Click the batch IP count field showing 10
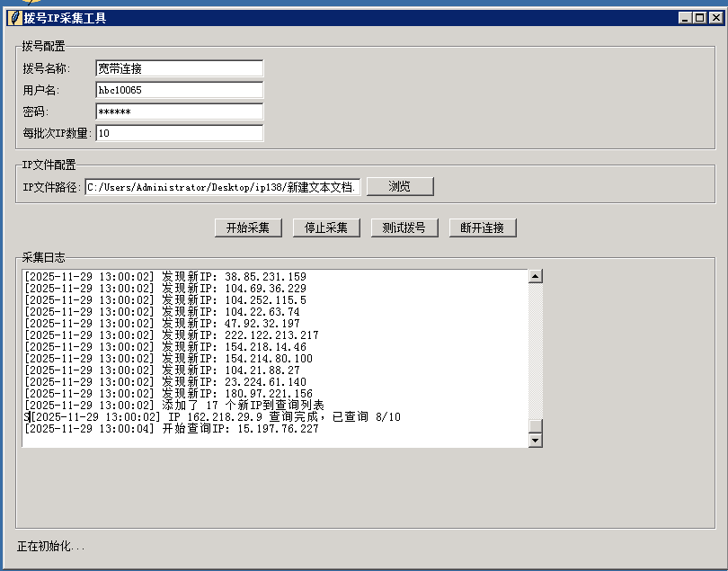Screen dimensions: 728x571 [179, 133]
